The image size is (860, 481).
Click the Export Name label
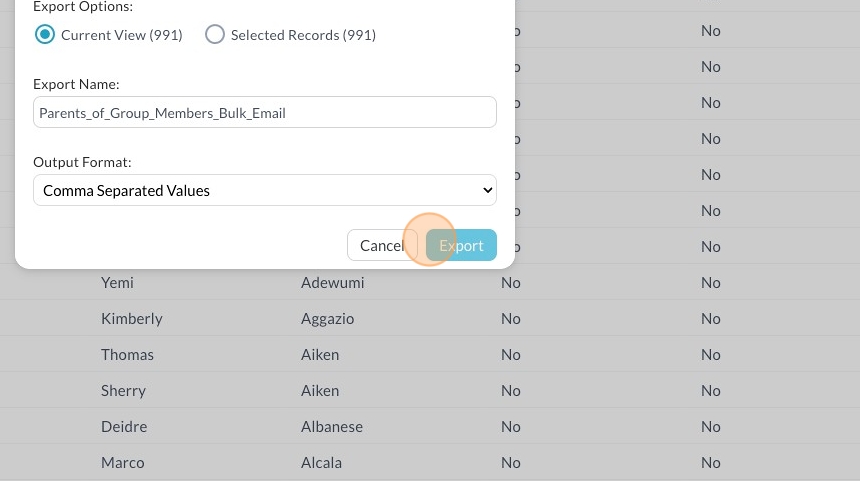tap(76, 84)
